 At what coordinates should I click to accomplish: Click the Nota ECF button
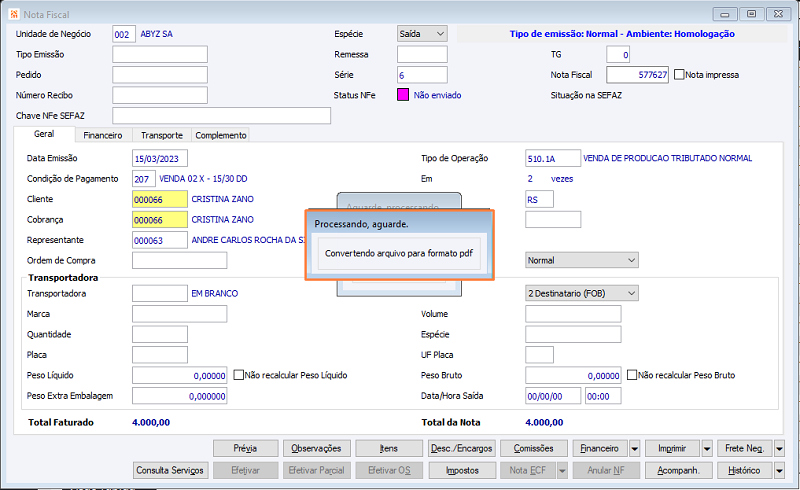click(x=528, y=471)
